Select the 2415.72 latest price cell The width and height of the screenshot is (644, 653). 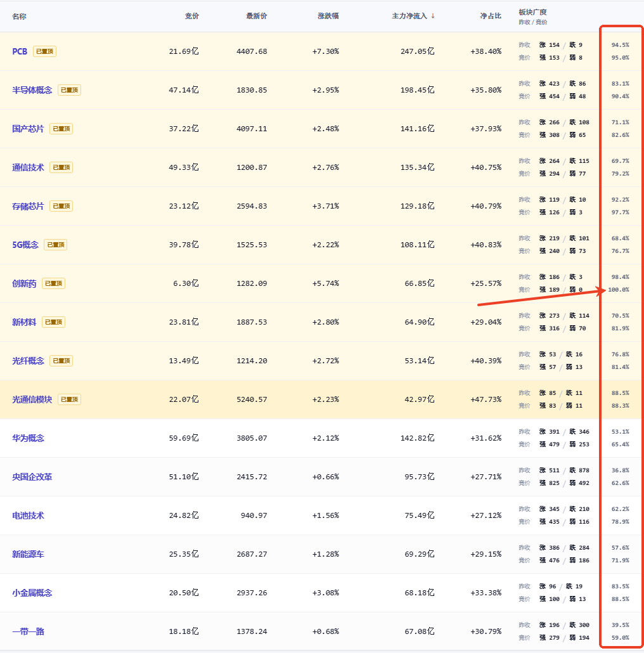coord(252,477)
